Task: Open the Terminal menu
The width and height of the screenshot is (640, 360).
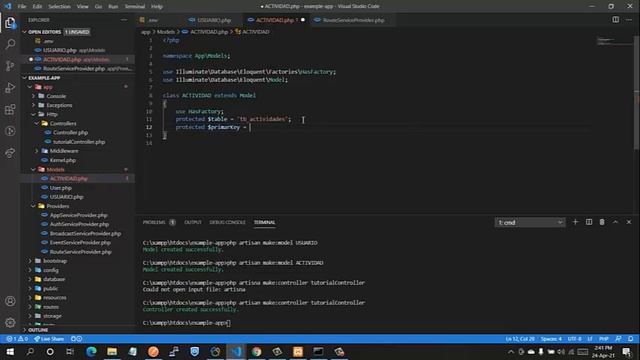Action: 134,6
